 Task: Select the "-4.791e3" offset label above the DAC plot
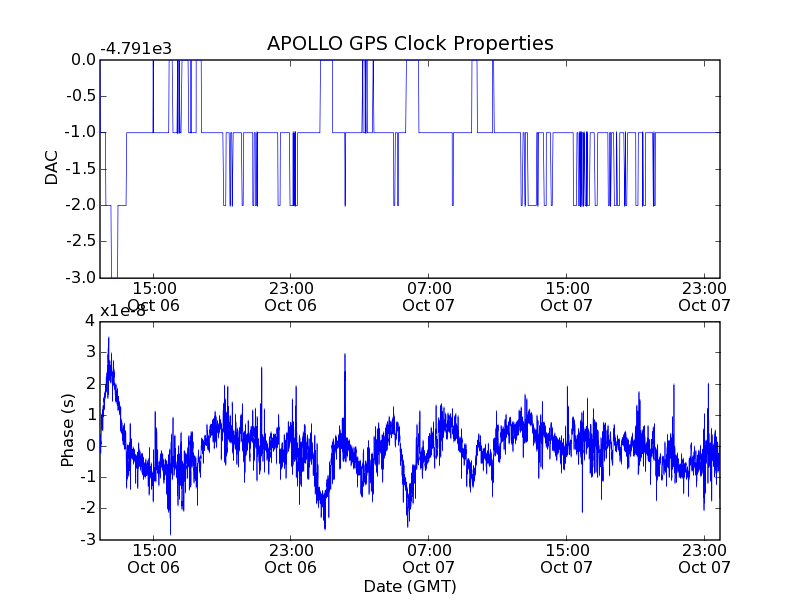pos(136,49)
